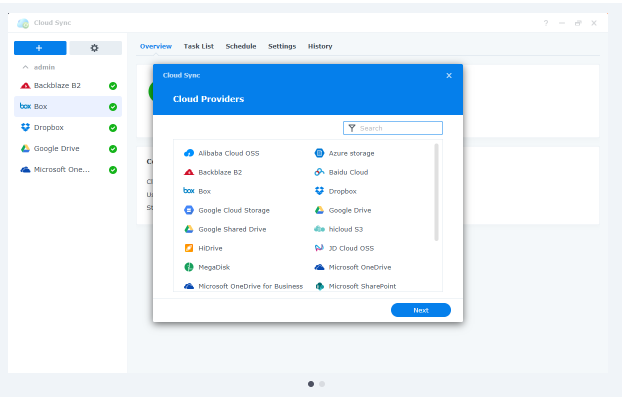Viewport: 622px width, 405px height.
Task: Select Google Cloud Storage icon
Action: (188, 210)
